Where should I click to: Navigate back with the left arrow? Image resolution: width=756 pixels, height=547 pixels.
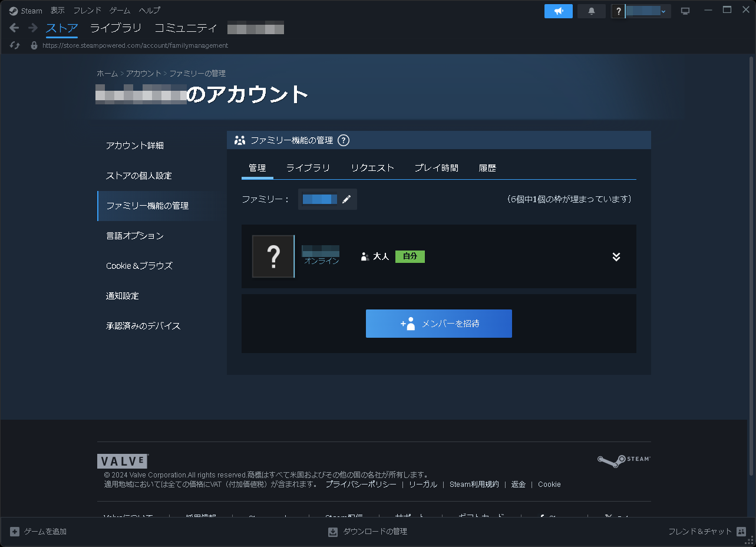(14, 27)
